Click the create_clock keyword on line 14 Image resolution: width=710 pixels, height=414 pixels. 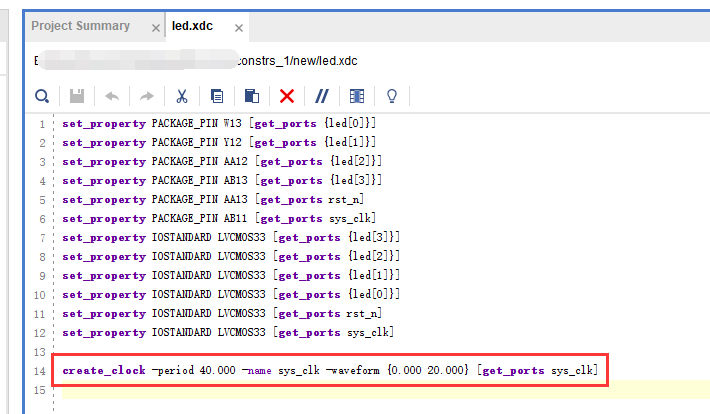pos(104,371)
